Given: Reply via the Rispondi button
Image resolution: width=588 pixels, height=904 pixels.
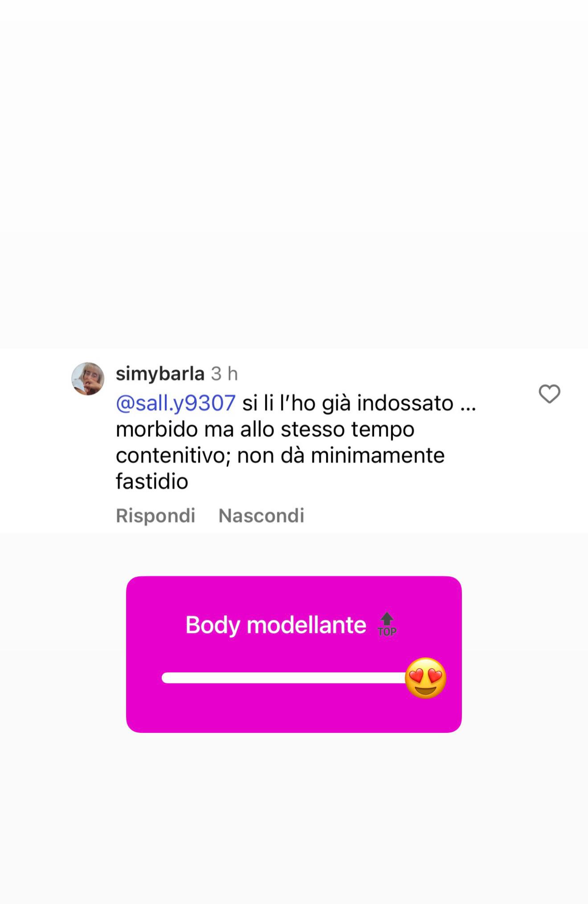Looking at the screenshot, I should [155, 516].
